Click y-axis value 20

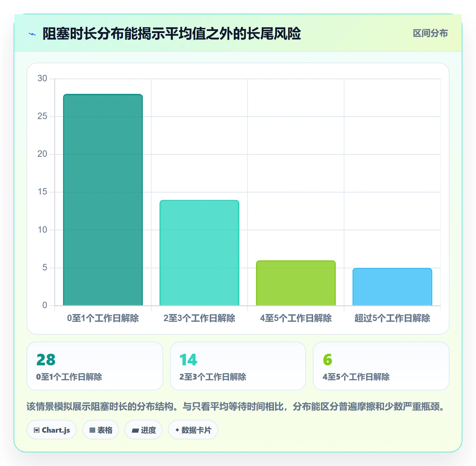pos(42,154)
